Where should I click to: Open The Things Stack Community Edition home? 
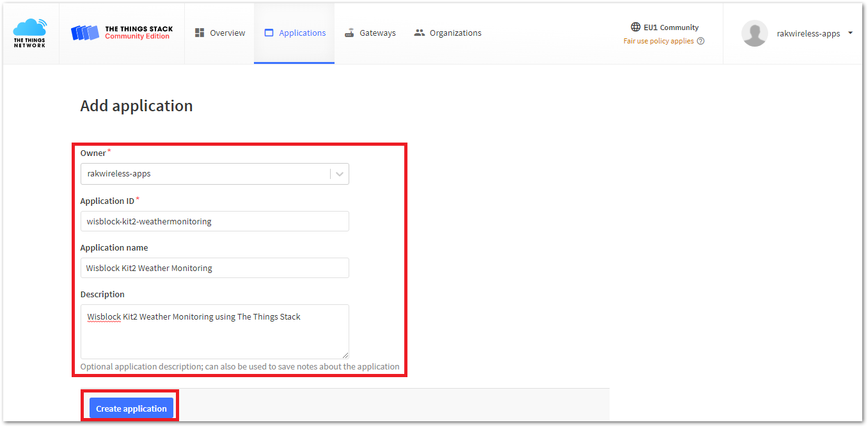[122, 33]
